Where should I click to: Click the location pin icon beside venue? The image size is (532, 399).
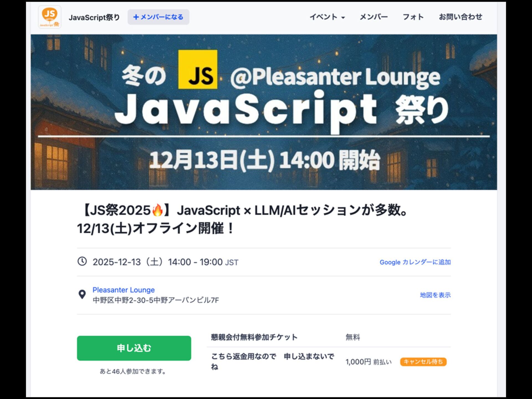[82, 295]
